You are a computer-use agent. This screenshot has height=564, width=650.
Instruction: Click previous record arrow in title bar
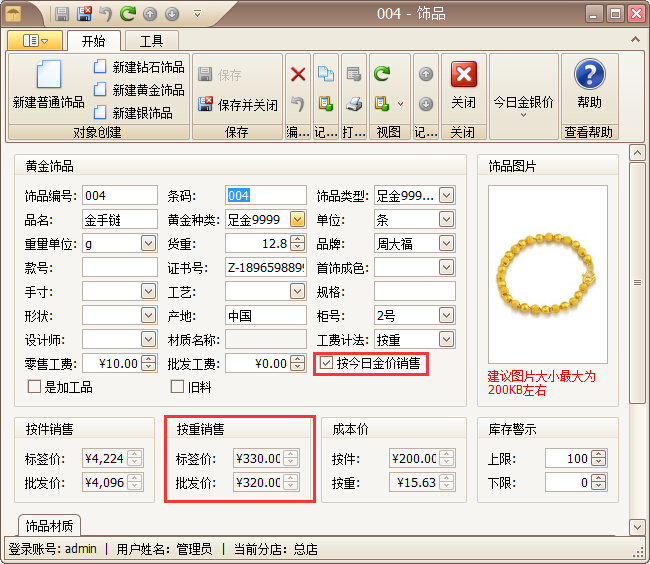150,15
